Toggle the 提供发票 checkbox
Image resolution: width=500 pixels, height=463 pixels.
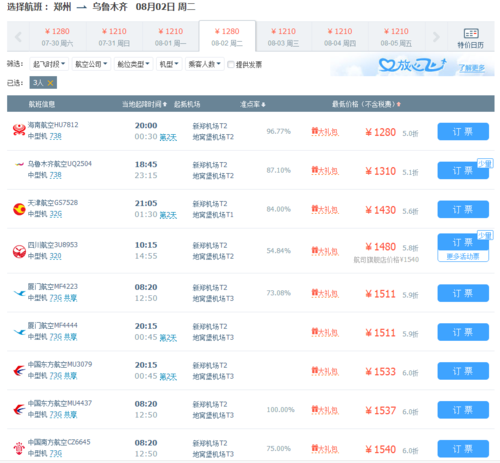(x=231, y=64)
